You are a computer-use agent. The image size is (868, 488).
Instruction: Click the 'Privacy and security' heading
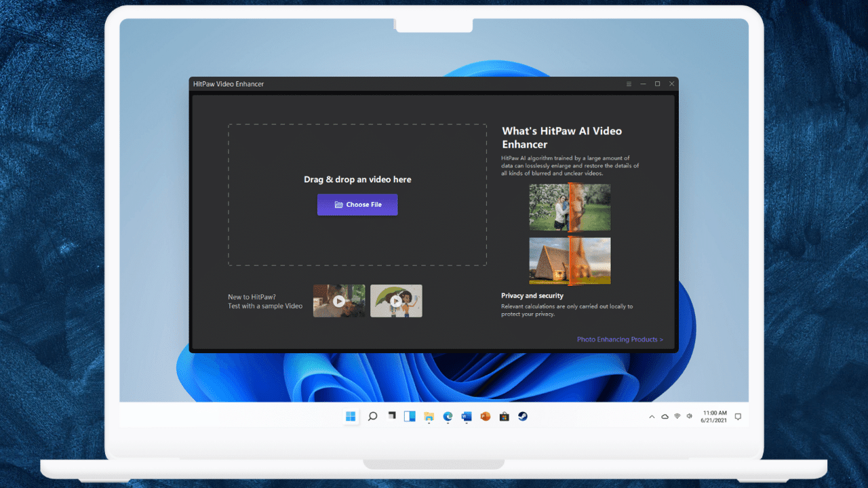pos(532,296)
